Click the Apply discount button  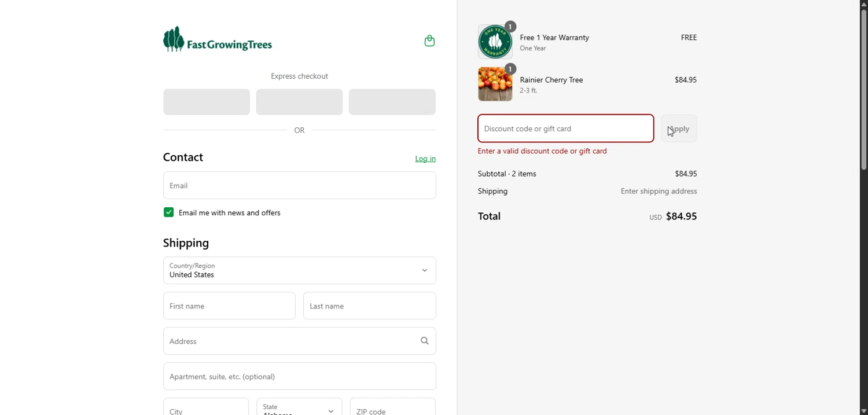click(679, 128)
